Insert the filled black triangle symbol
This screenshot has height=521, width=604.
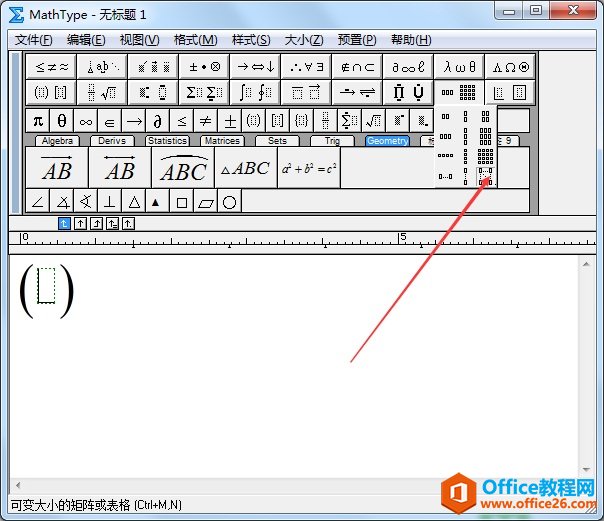[157, 201]
